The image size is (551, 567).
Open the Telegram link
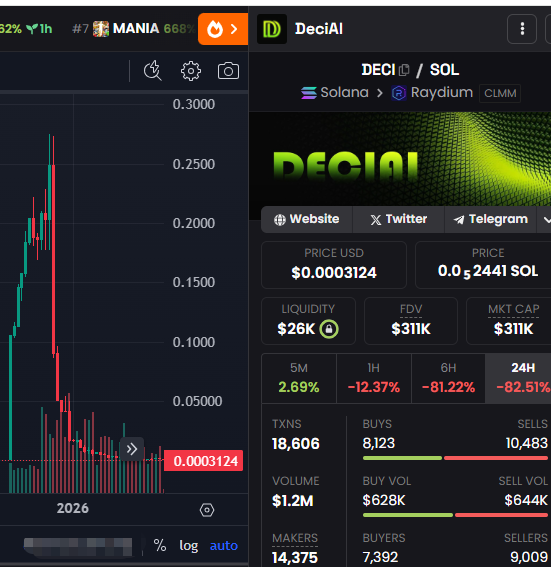pos(491,219)
